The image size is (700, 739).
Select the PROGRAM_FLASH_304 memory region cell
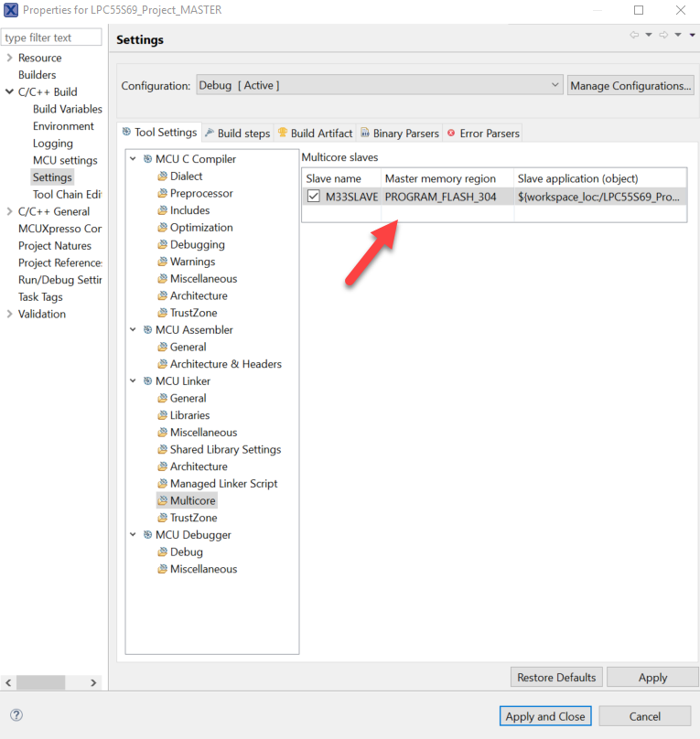(447, 197)
